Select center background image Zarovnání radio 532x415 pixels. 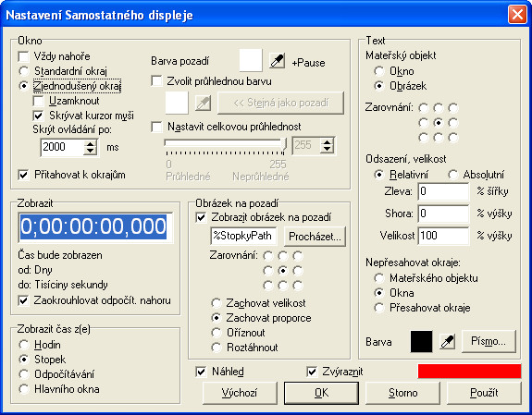[282, 271]
